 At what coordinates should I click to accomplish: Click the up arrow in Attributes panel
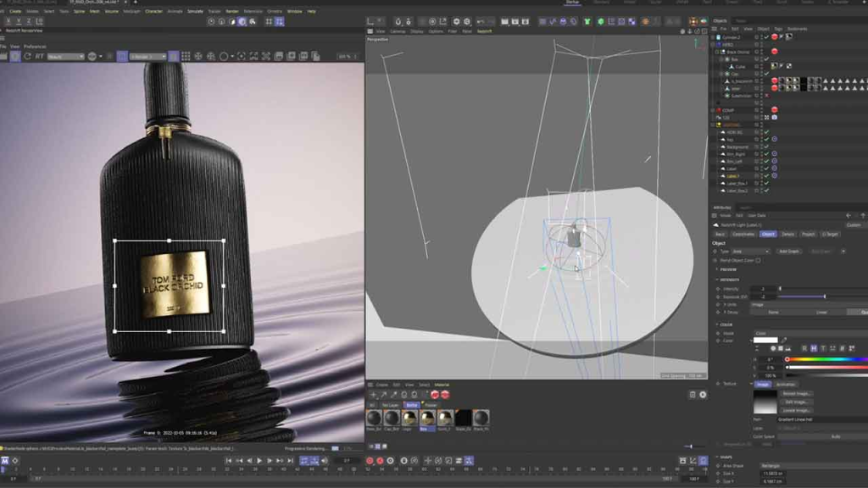pyautogui.click(x=862, y=216)
